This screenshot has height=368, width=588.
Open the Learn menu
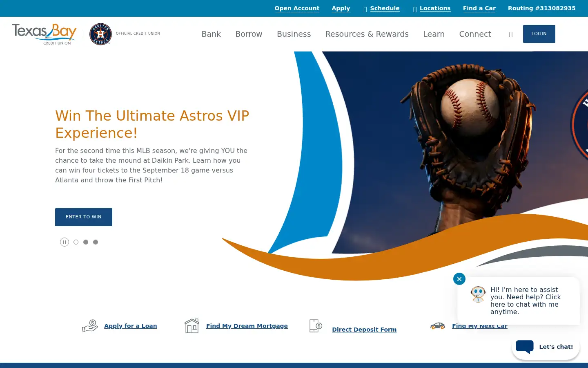(434, 34)
